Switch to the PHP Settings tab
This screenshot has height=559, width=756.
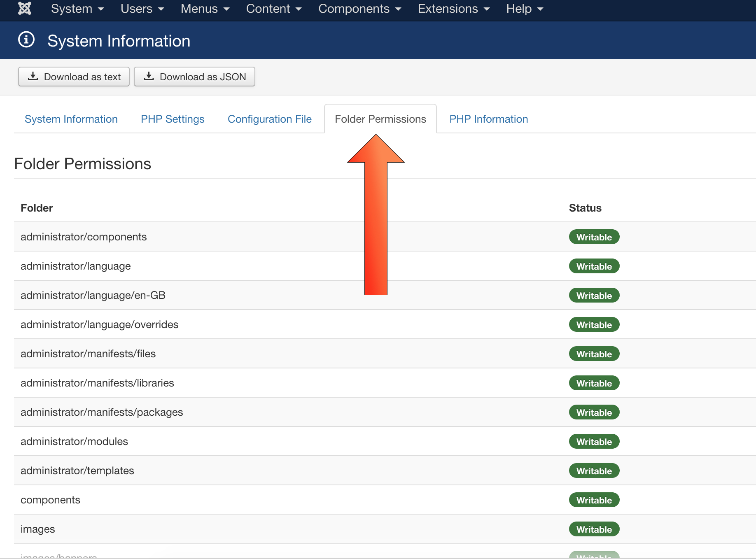tap(173, 119)
